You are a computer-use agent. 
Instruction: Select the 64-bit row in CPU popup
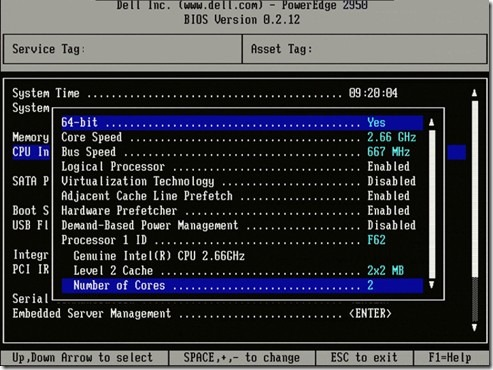pos(242,122)
